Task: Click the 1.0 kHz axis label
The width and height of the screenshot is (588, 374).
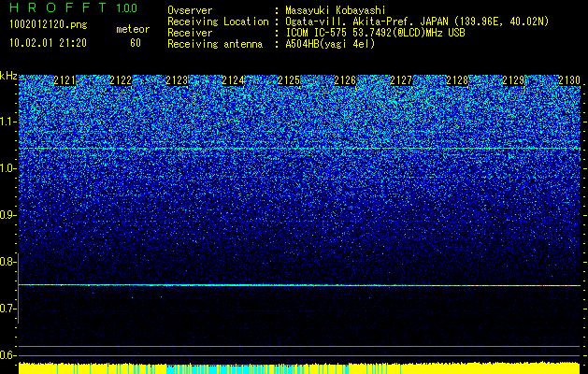Action: [x=7, y=169]
